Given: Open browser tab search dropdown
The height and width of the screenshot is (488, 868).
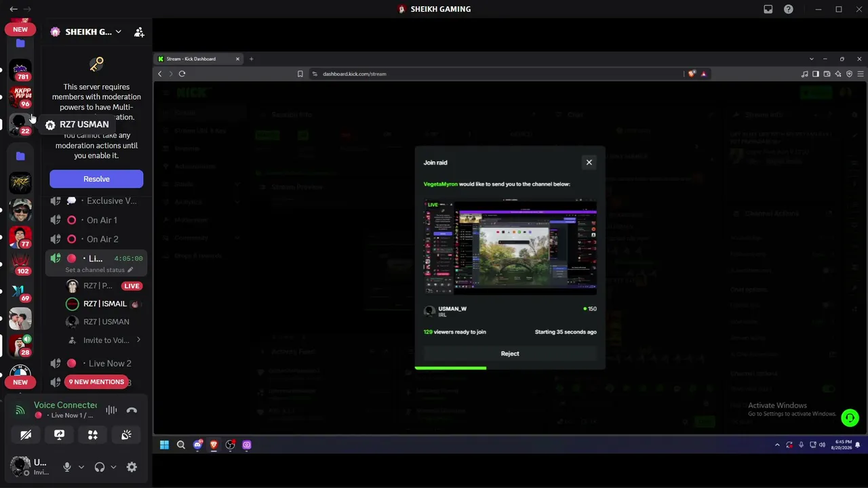Looking at the screenshot, I should click(811, 59).
